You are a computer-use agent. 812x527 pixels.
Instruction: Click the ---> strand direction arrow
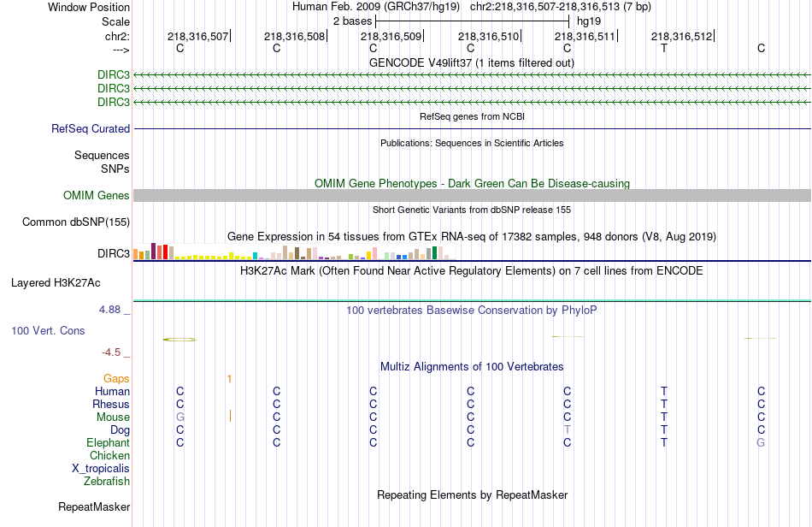pos(121,50)
